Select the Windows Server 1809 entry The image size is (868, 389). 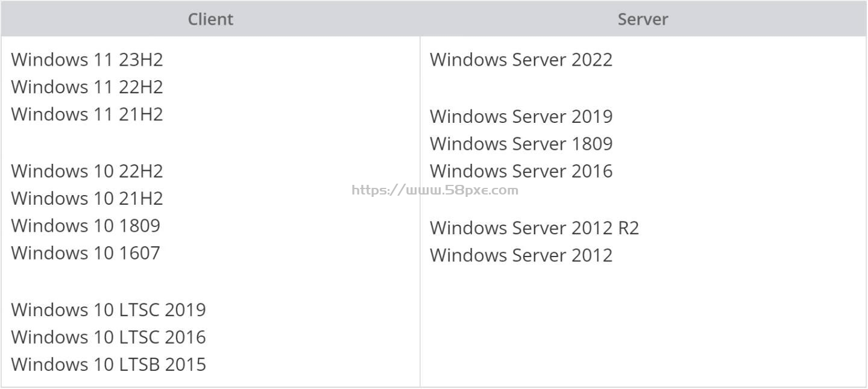click(x=521, y=143)
